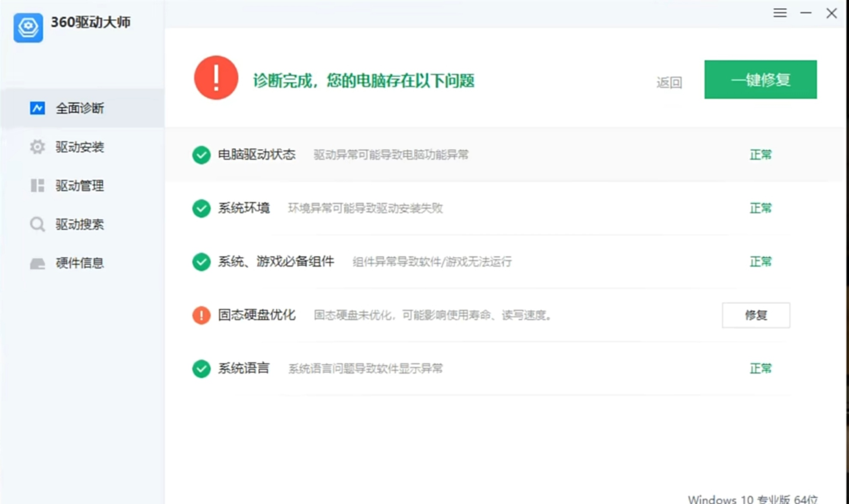849x504 pixels.
Task: Click the green check beside 电脑驱动状态
Action: (x=201, y=155)
